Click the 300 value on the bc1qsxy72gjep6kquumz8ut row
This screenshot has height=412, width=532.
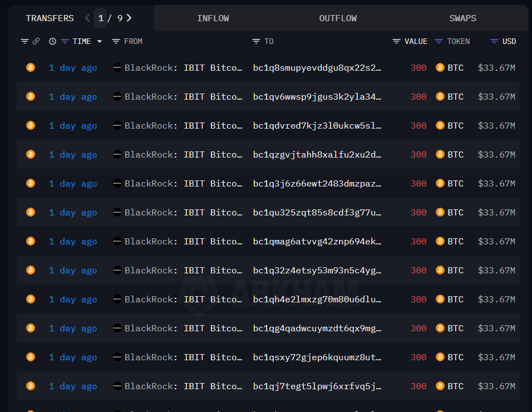pos(418,357)
